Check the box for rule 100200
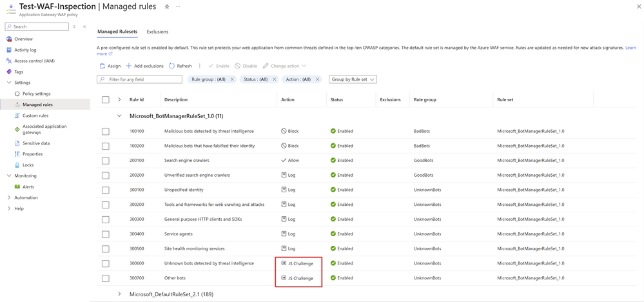 (106, 146)
